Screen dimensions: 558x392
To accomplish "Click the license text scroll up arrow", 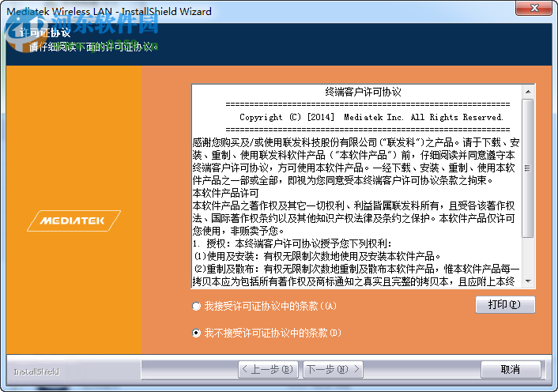I will click(x=528, y=92).
